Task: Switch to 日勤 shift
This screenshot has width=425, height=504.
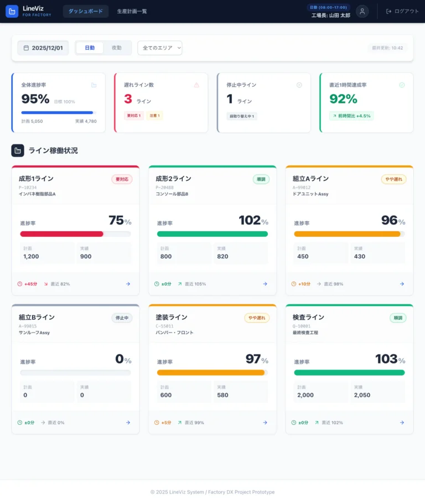Action: click(90, 48)
